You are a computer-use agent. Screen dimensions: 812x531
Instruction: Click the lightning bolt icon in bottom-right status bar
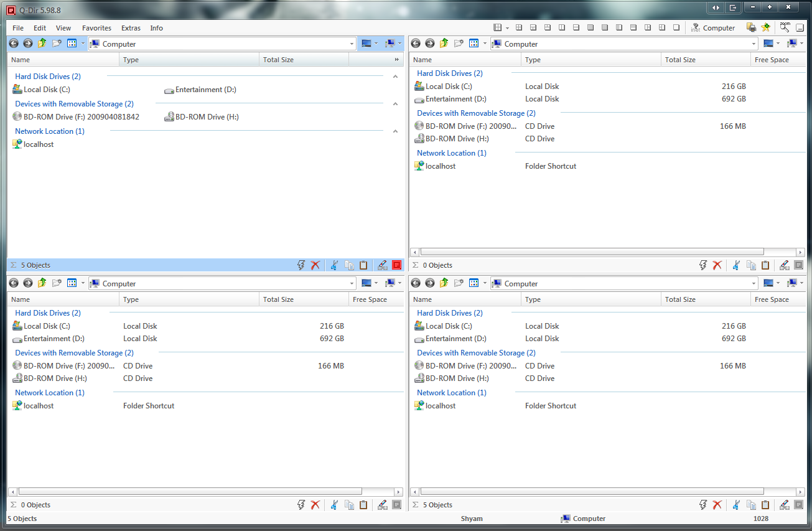pos(703,505)
